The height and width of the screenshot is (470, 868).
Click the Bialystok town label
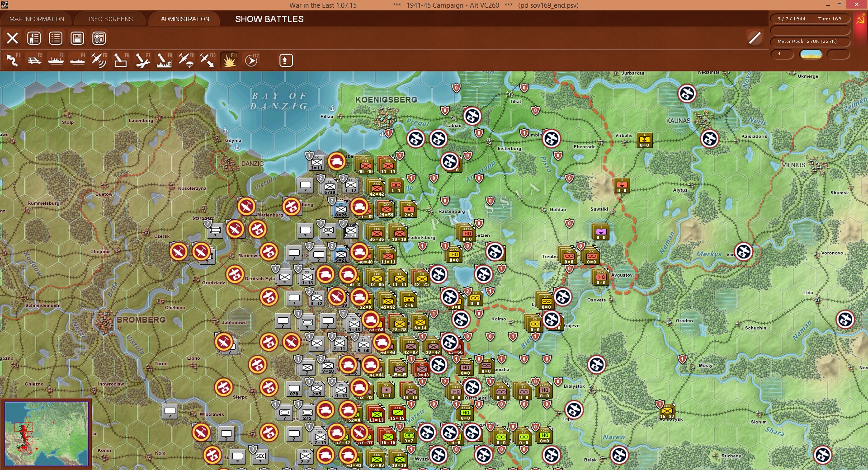[x=574, y=386]
